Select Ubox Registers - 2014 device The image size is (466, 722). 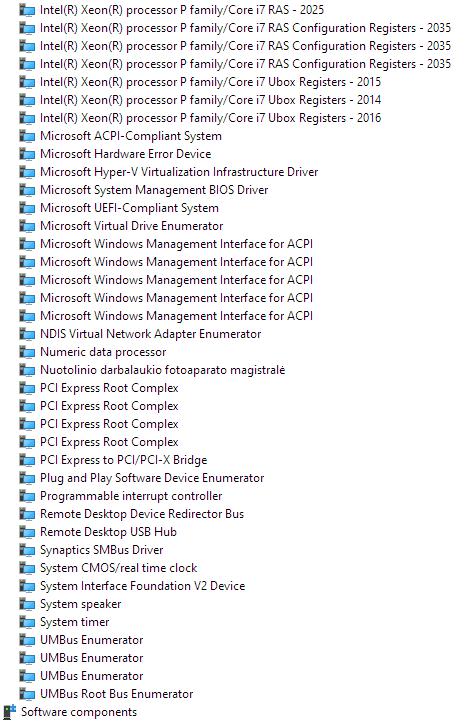pyautogui.click(x=210, y=100)
